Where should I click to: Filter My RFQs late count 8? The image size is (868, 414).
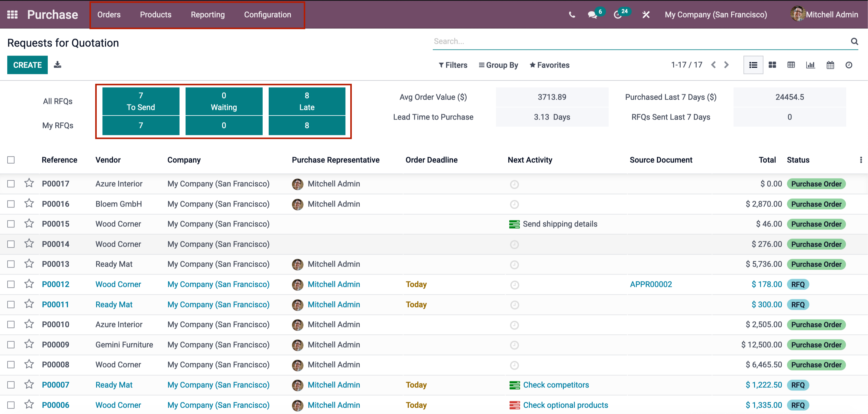pyautogui.click(x=307, y=126)
